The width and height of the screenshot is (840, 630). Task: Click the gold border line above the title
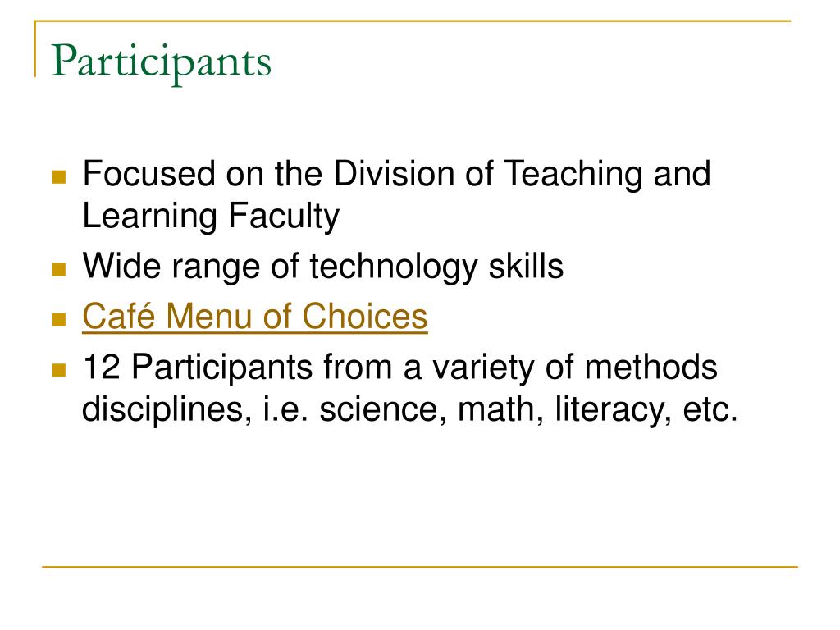pos(413,21)
